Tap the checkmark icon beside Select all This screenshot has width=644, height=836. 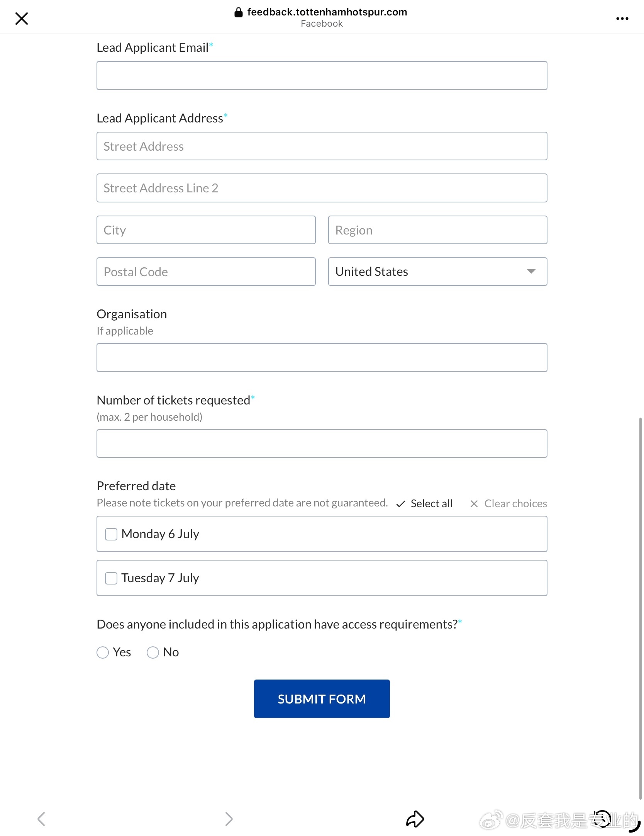401,504
